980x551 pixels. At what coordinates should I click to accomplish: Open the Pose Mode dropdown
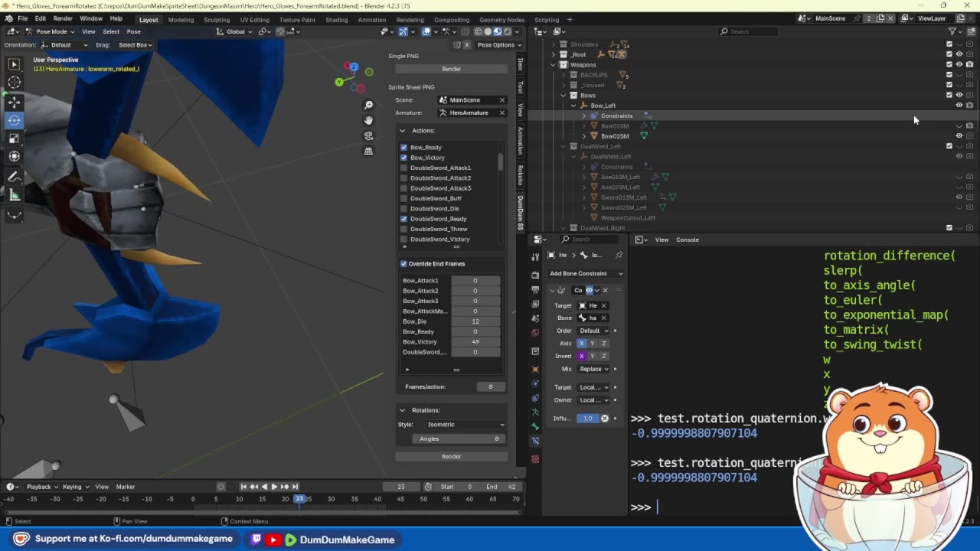coord(51,31)
